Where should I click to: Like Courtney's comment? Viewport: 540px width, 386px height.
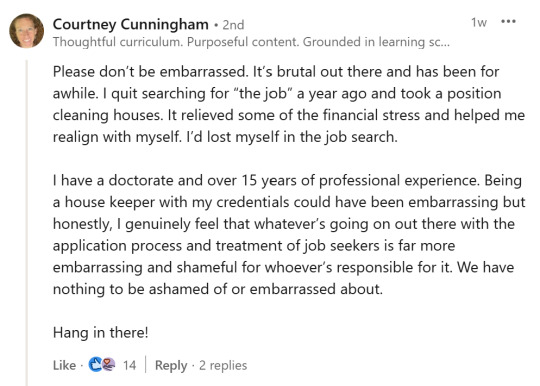pyautogui.click(x=64, y=365)
